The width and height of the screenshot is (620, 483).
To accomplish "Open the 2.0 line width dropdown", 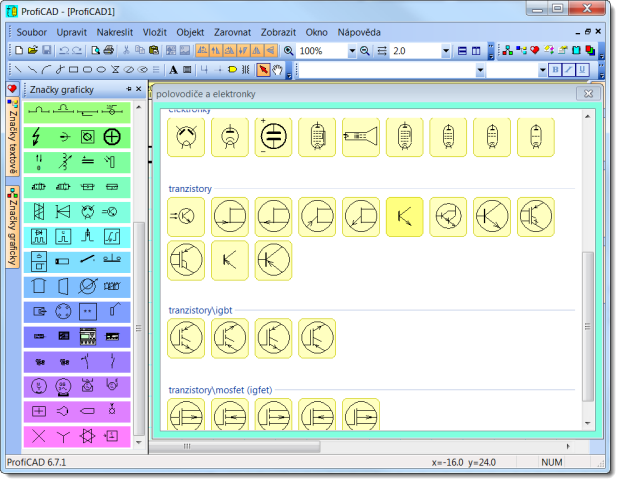I will pos(446,51).
